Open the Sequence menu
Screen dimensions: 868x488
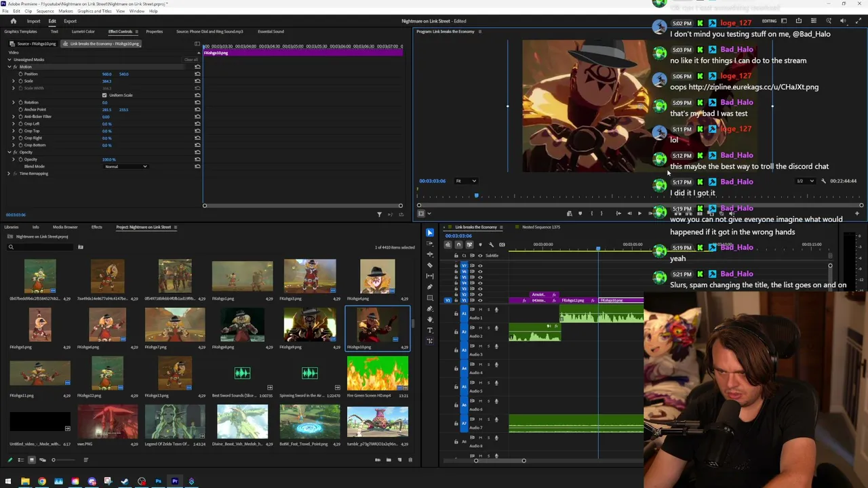coord(45,11)
